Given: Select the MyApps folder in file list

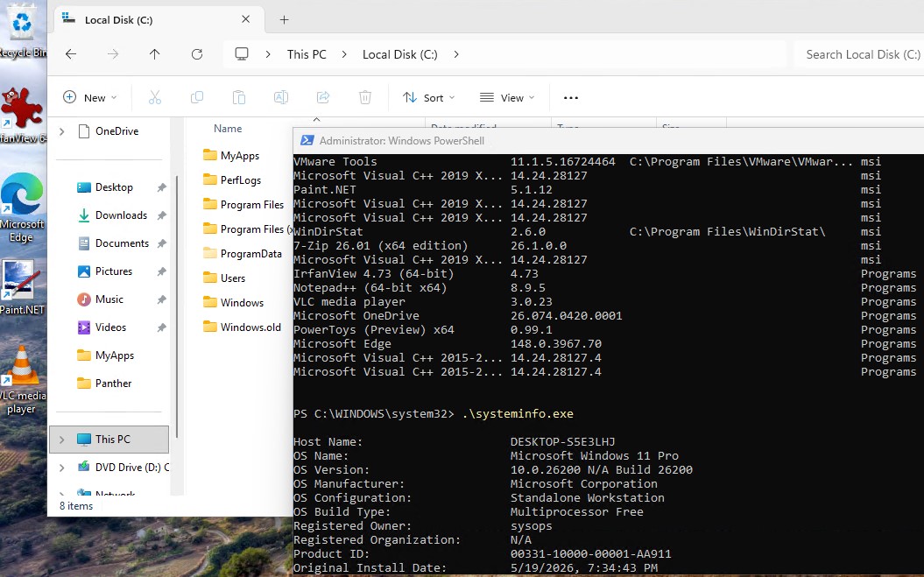Looking at the screenshot, I should point(241,156).
